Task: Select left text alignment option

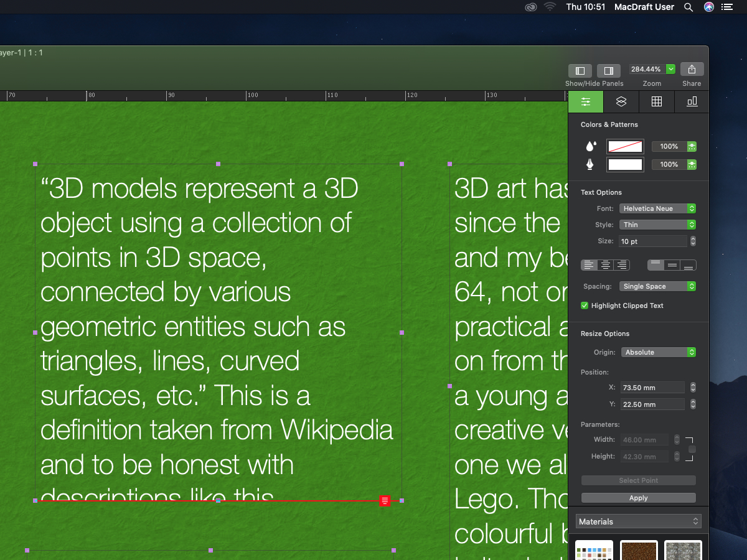Action: [589, 264]
